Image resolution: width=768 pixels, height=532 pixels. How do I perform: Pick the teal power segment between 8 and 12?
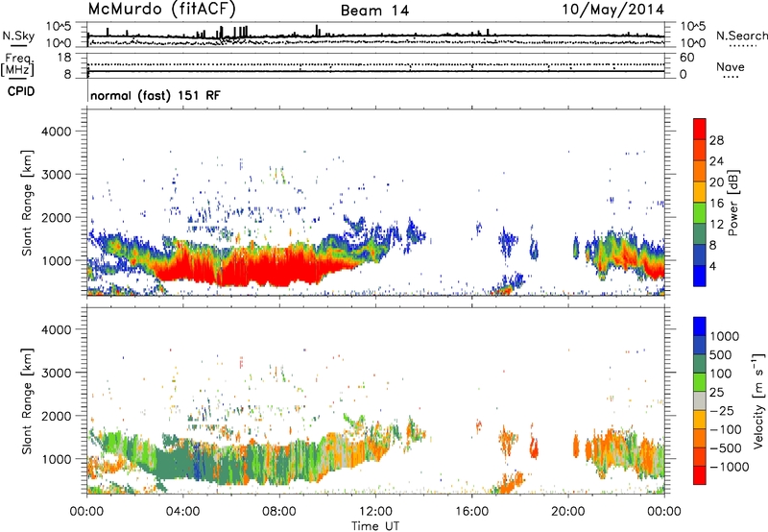700,234
